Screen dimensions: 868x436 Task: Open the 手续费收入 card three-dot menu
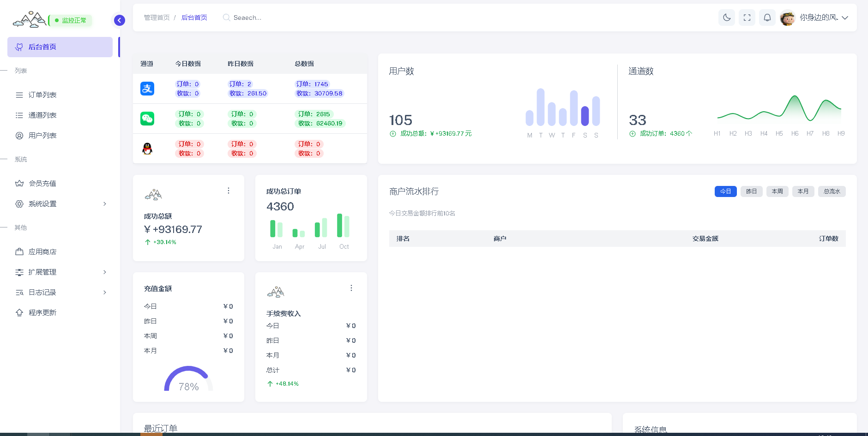[x=351, y=288]
